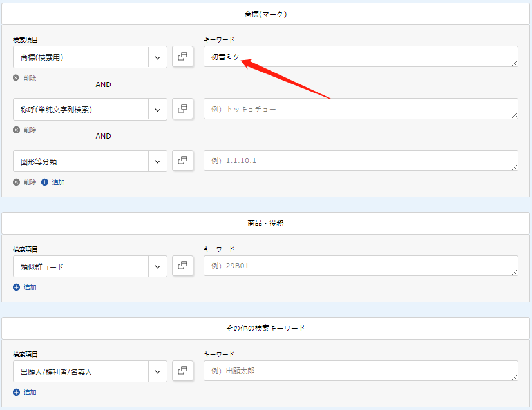Click 追加 under the 商品・役務 section
Image resolution: width=532 pixels, height=410 pixels.
pyautogui.click(x=25, y=287)
